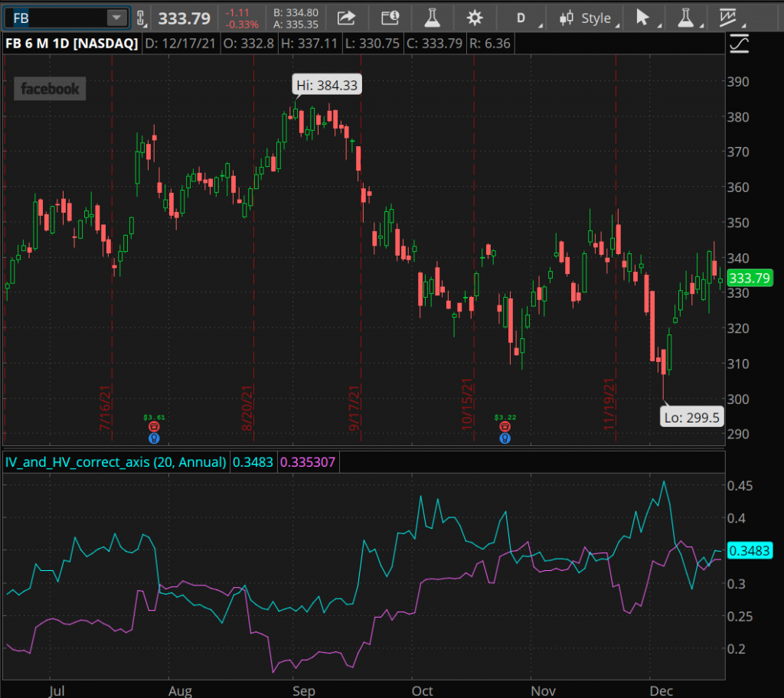Click the C: 333.79 close readout
This screenshot has height=698, width=784.
coord(434,44)
